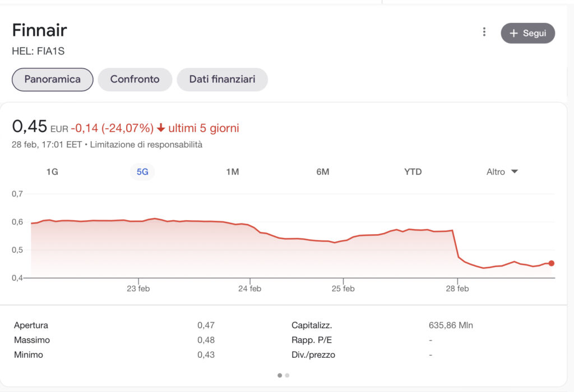Switch chart to 1M range
The height and width of the screenshot is (392, 574).
233,172
